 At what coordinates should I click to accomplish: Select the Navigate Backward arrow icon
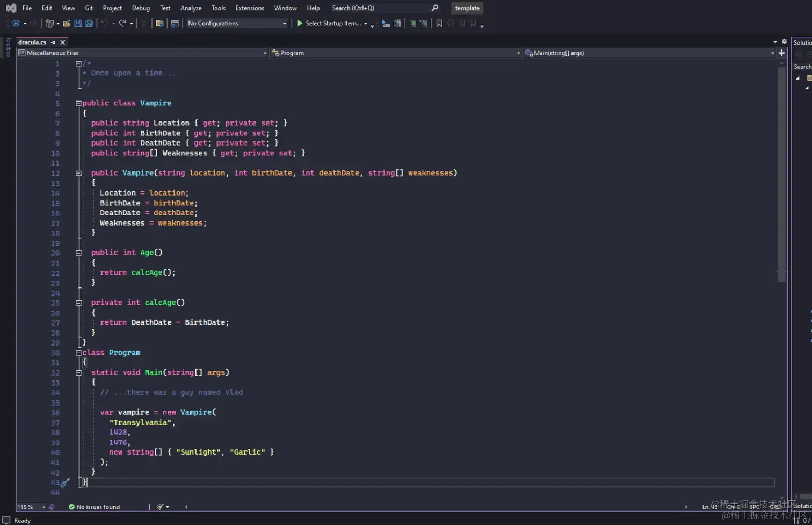click(x=15, y=24)
